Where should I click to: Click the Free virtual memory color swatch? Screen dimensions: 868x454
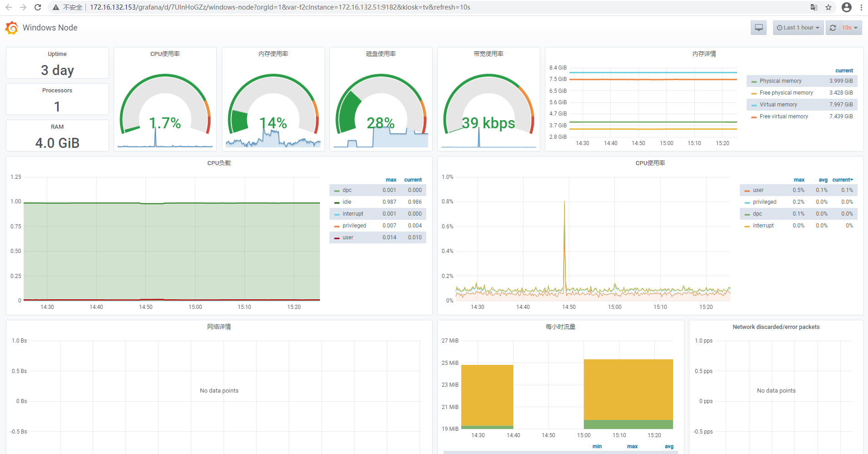click(x=753, y=117)
